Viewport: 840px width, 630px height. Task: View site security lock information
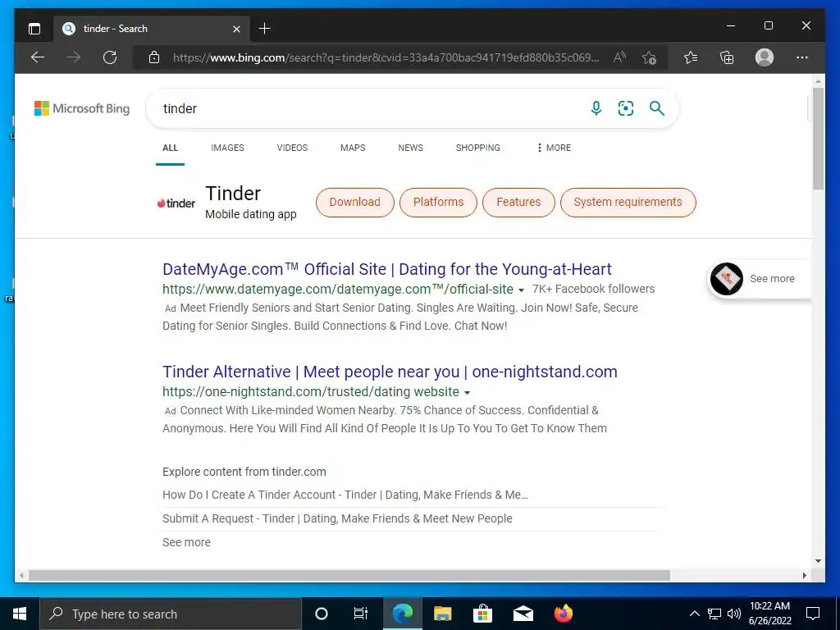[x=153, y=57]
